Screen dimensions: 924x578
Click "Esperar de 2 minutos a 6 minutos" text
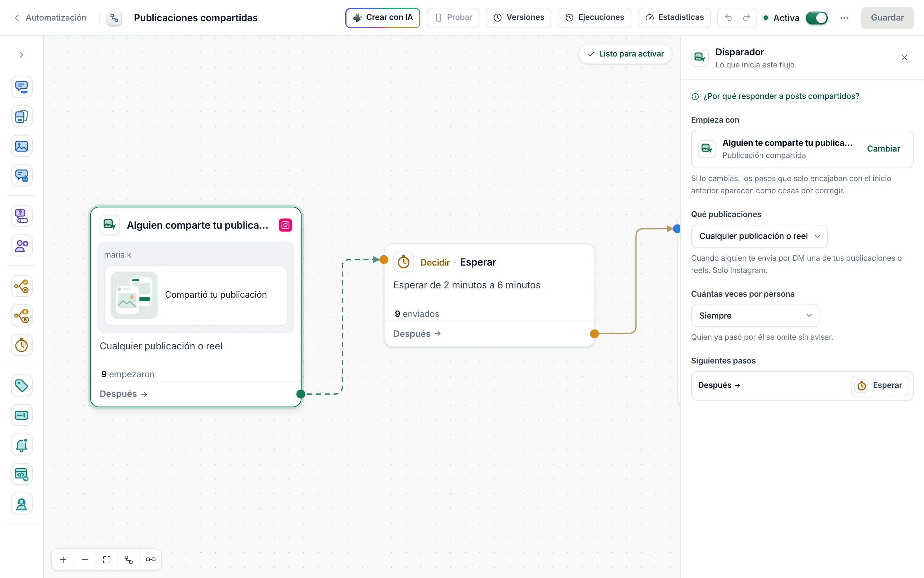click(466, 285)
